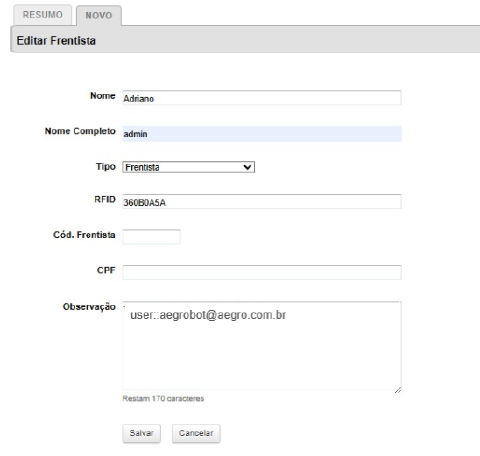Image resolution: width=480 pixels, height=456 pixels.
Task: Click the Observação label
Action: 89,307
